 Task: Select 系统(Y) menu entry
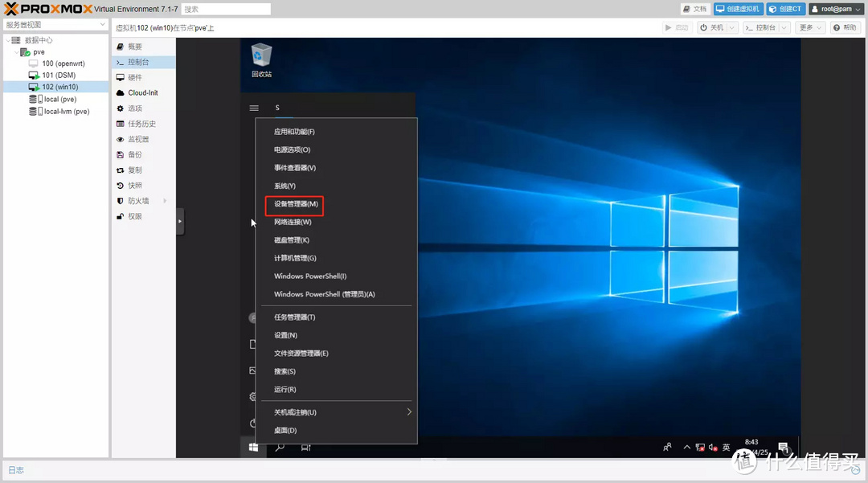(x=285, y=186)
